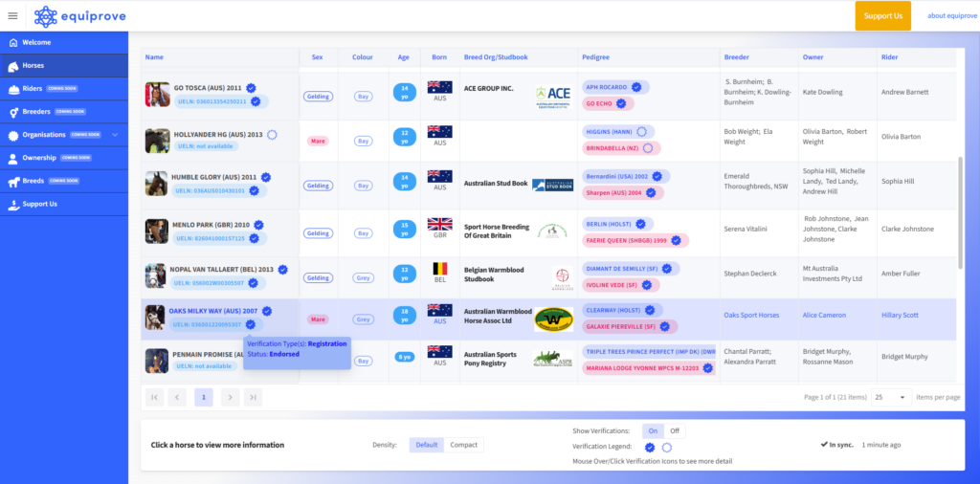Click the Australian Stud Book logo
The width and height of the screenshot is (980, 484).
coord(552,185)
